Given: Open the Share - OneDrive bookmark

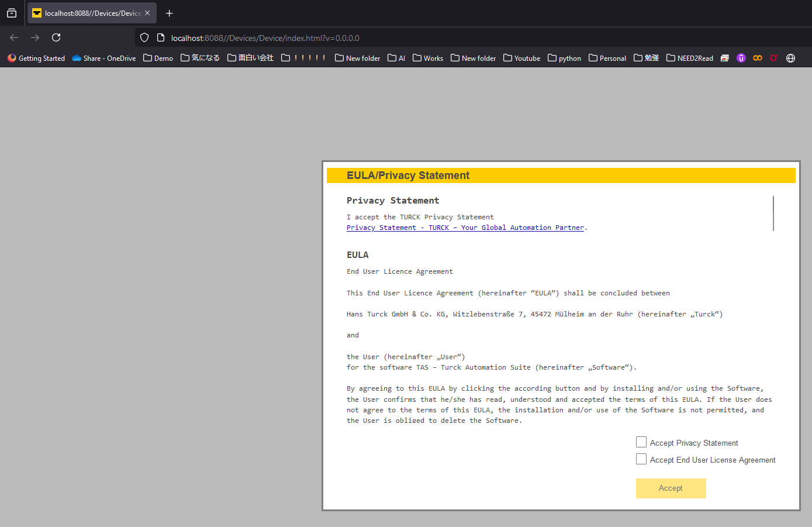Looking at the screenshot, I should (104, 58).
